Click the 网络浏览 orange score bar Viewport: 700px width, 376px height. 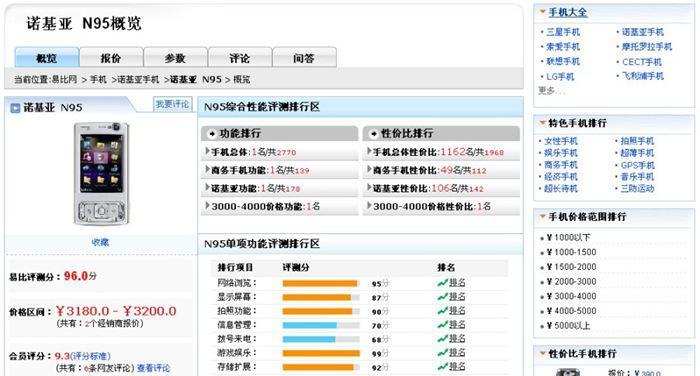tap(320, 283)
